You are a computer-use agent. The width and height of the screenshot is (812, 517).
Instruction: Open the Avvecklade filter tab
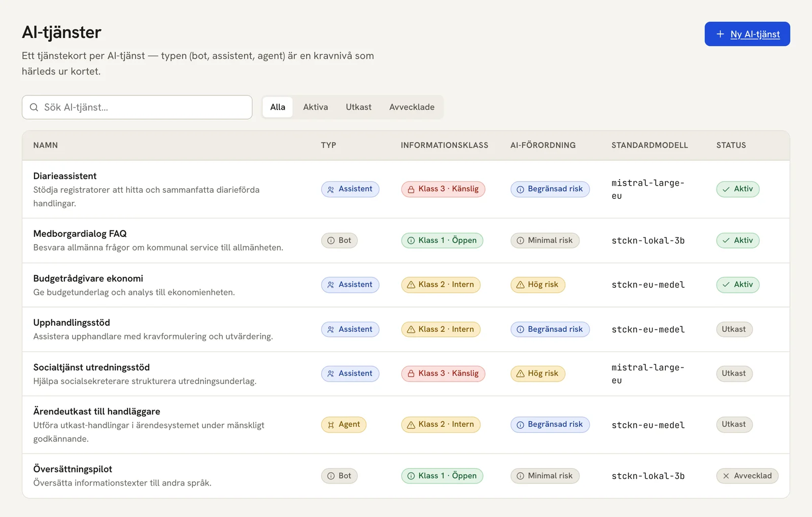[412, 107]
